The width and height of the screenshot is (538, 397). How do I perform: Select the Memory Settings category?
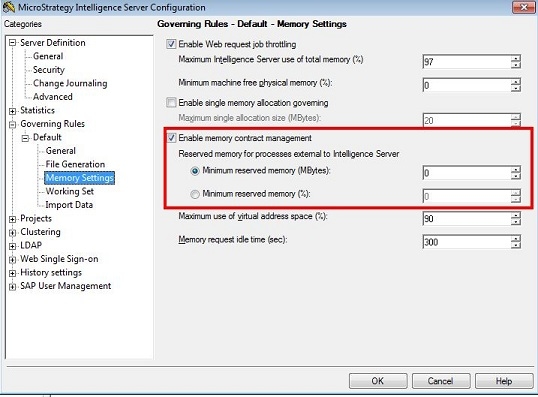pos(80,178)
